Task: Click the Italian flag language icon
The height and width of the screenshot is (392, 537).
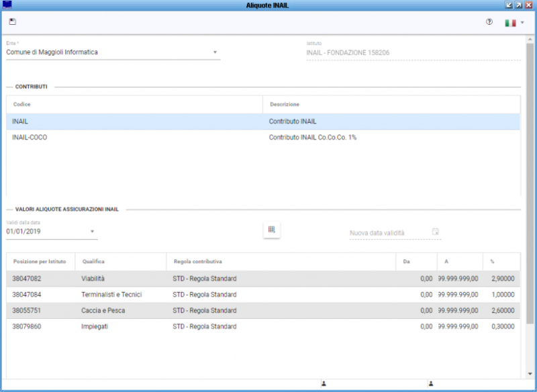Action: point(510,23)
